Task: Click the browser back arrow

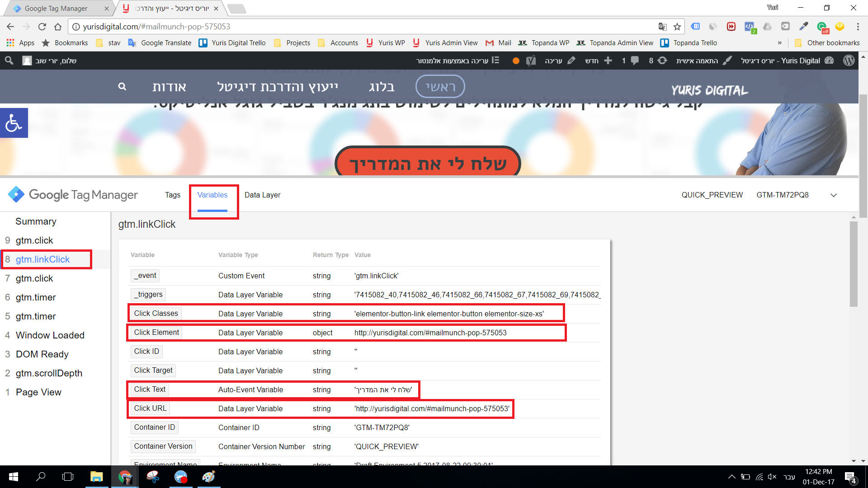Action: point(11,27)
